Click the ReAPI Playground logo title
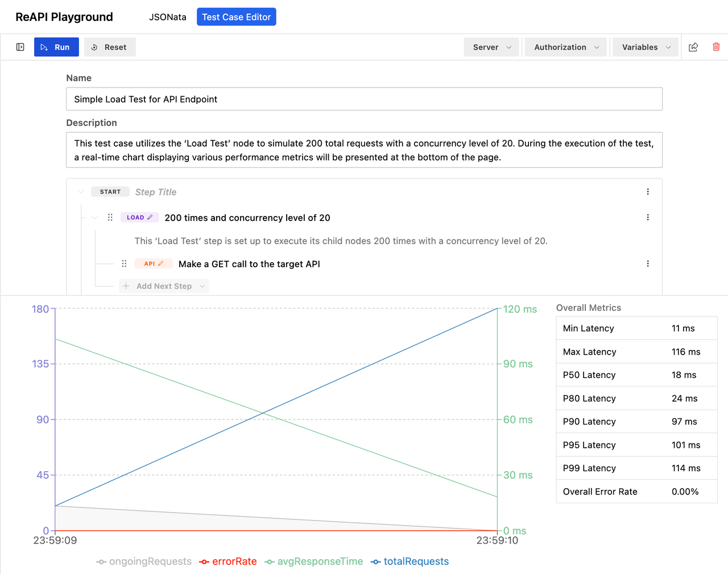Viewport: 728px width, 574px height. click(x=64, y=17)
